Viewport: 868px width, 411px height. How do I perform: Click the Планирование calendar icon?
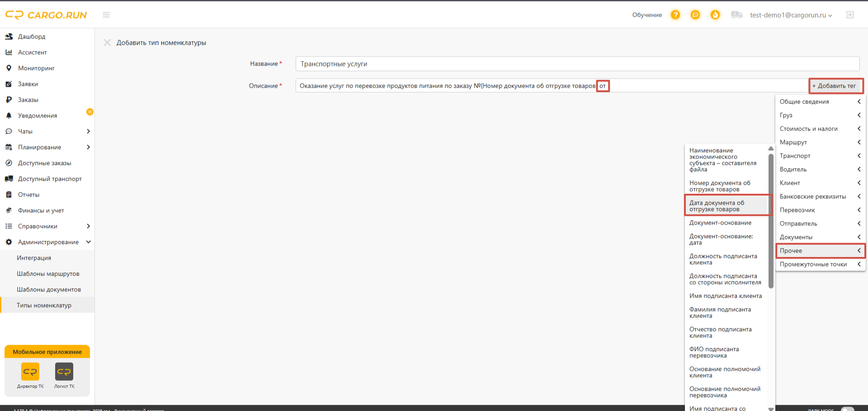(x=9, y=147)
